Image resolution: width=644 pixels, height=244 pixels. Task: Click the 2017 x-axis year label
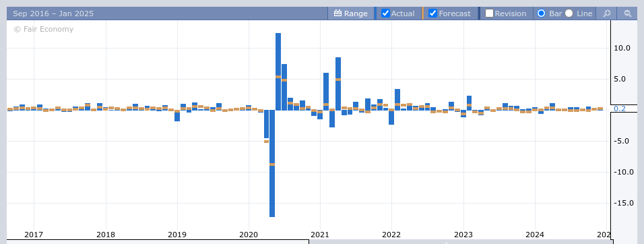[34, 235]
